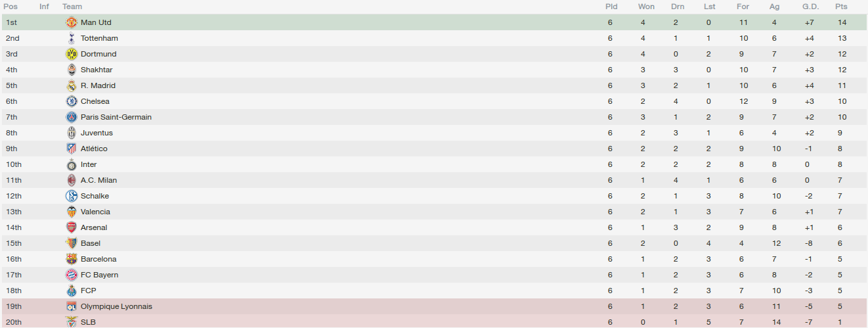Click the Chelsea club crest
The image size is (868, 328).
72,101
